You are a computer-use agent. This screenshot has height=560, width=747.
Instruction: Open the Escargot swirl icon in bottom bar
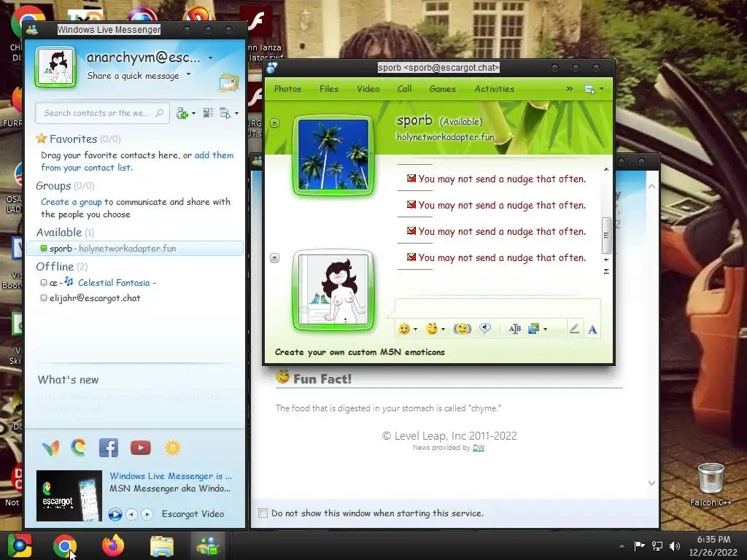[x=79, y=448]
